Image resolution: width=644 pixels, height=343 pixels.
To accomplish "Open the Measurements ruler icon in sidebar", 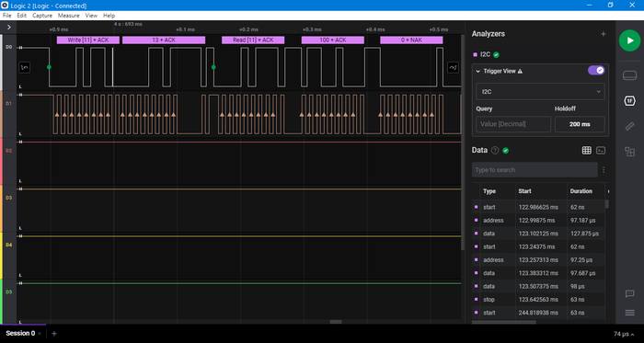I will point(629,126).
